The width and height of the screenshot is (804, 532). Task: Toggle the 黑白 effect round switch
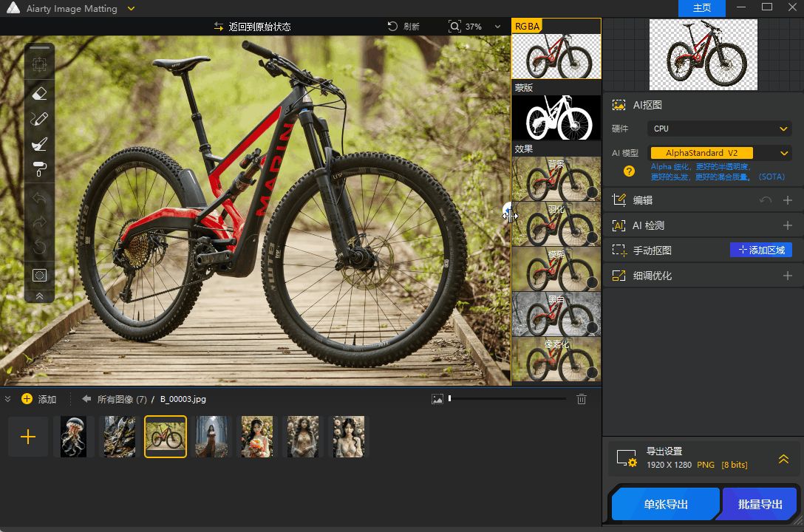[x=592, y=328]
